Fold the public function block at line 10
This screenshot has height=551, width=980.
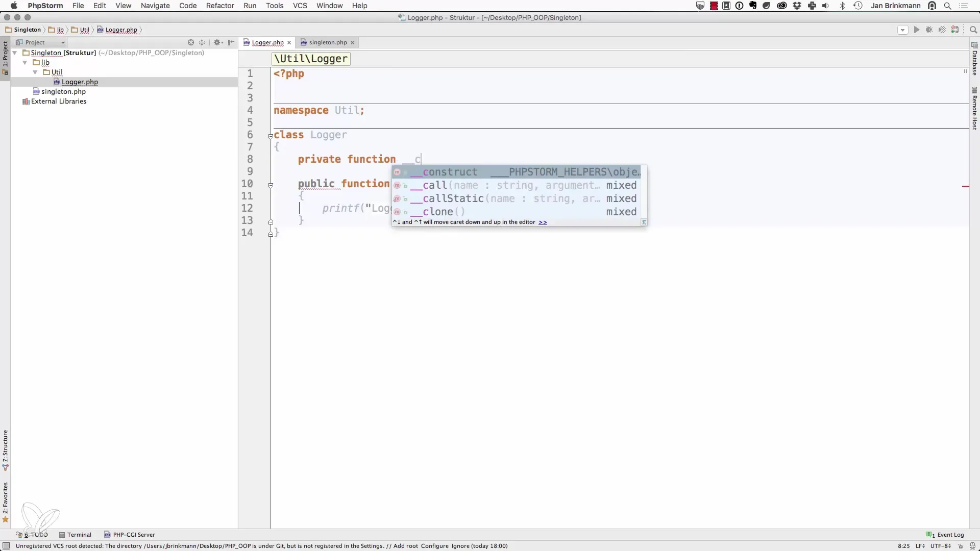271,185
